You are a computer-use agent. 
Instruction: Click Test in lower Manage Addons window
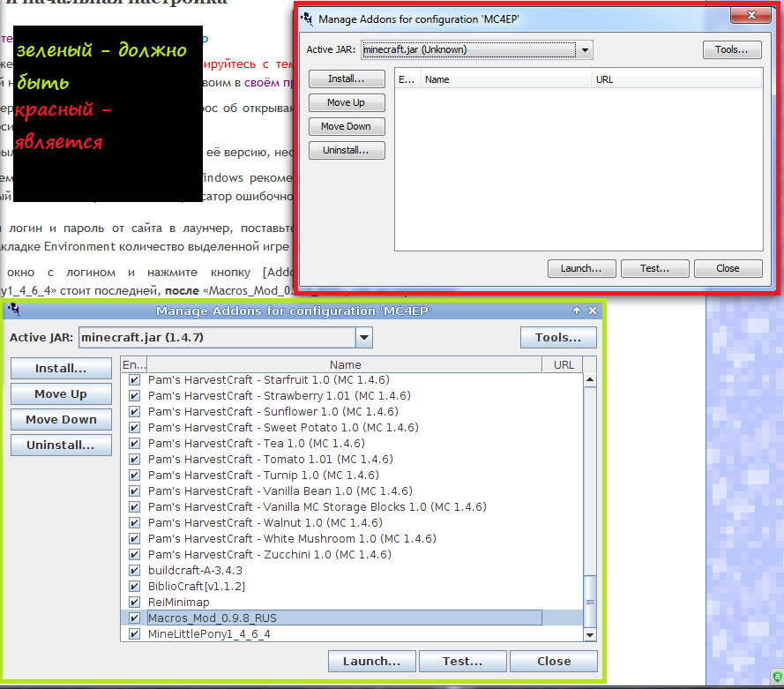pyautogui.click(x=462, y=661)
